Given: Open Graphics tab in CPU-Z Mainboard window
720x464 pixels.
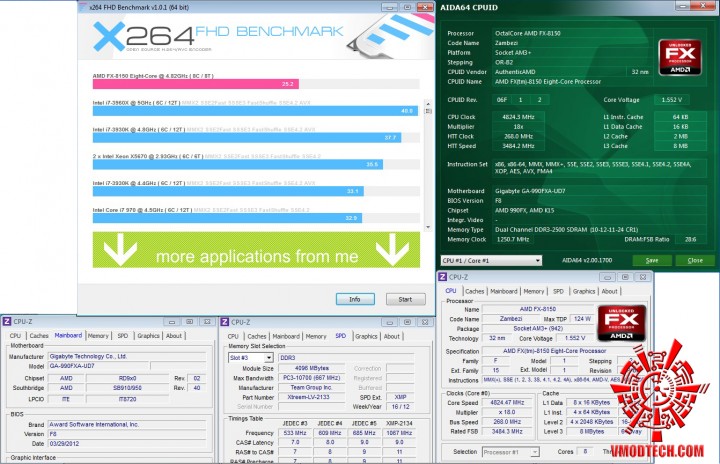Looking at the screenshot, I should point(148,336).
